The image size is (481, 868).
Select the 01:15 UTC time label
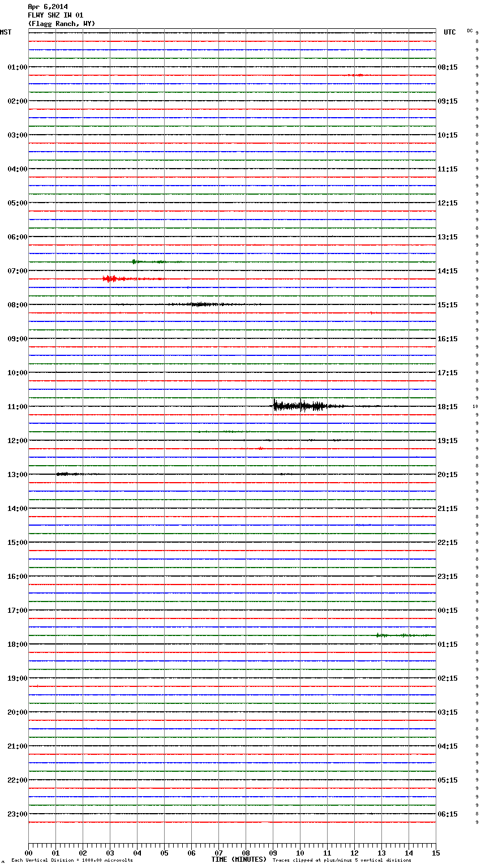[448, 644]
